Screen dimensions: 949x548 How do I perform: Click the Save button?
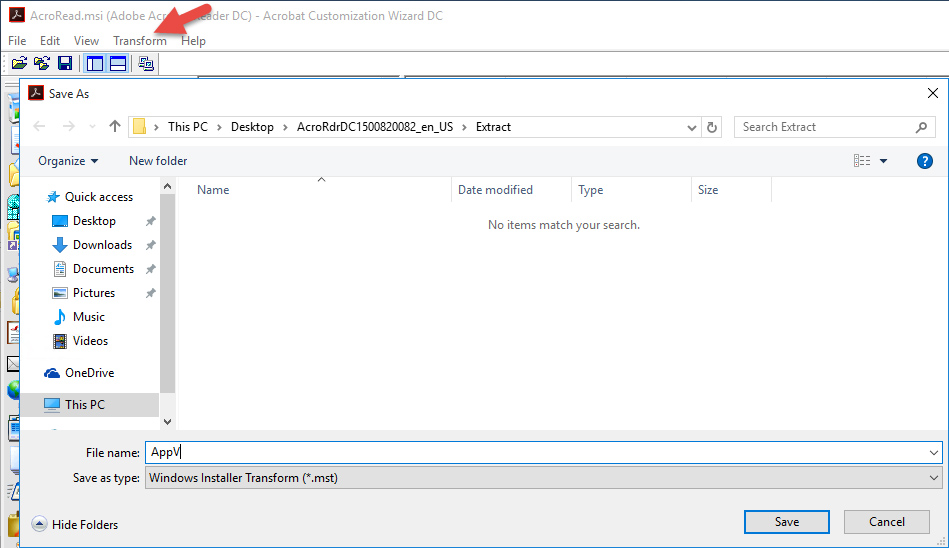(x=786, y=522)
